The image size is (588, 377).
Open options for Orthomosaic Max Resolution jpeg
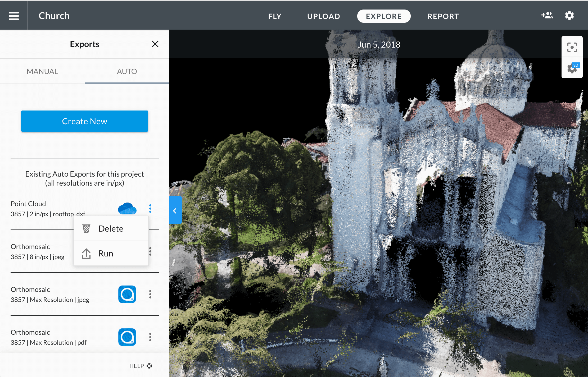coord(150,294)
